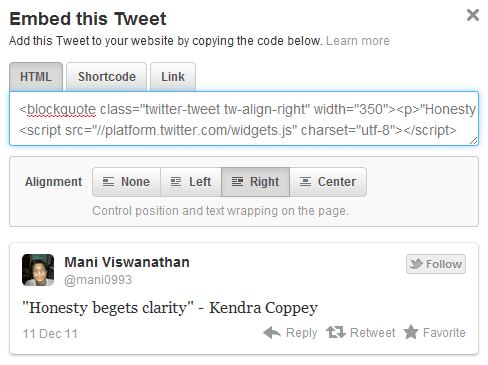Click the Reply arrow icon

(272, 332)
